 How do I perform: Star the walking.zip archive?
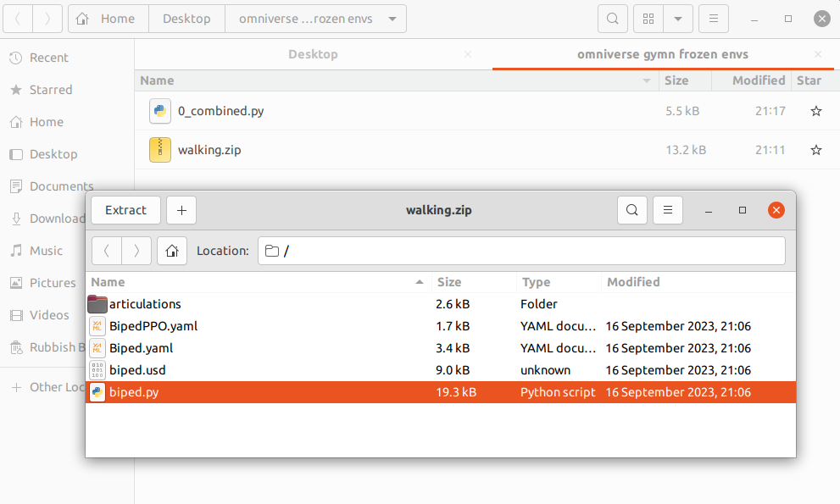(x=815, y=150)
